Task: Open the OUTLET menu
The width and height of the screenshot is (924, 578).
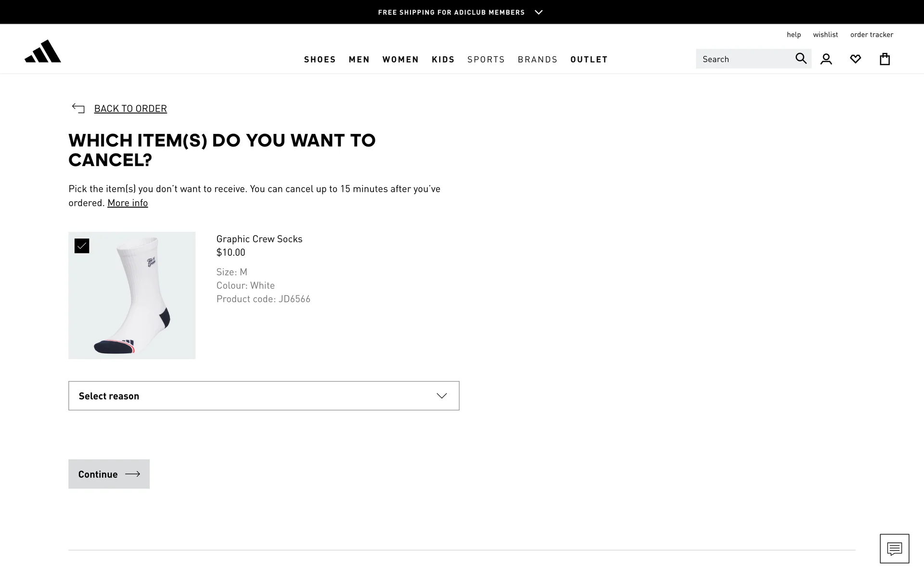Action: (x=589, y=59)
